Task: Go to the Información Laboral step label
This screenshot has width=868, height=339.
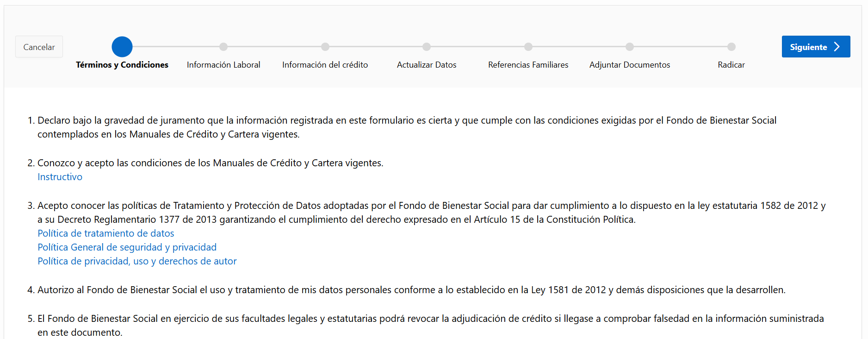Action: (223, 65)
